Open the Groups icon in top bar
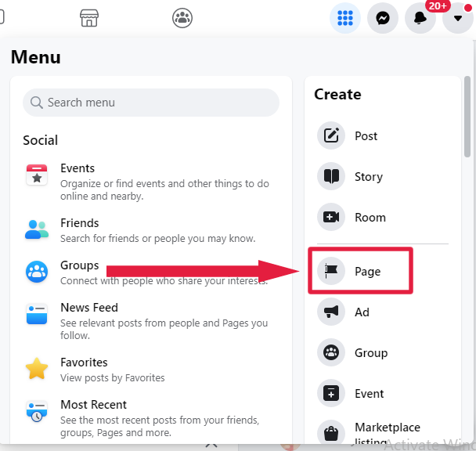The width and height of the screenshot is (476, 451). [x=182, y=18]
